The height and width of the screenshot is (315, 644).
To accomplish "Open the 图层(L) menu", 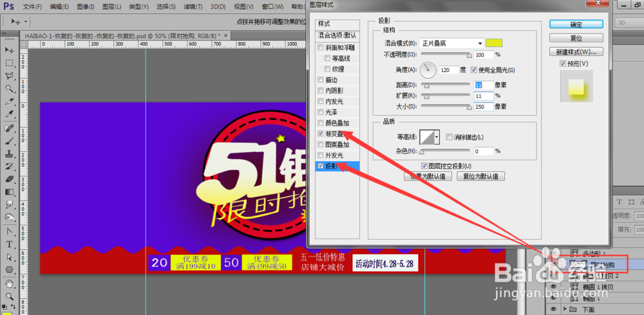I will pos(111,7).
